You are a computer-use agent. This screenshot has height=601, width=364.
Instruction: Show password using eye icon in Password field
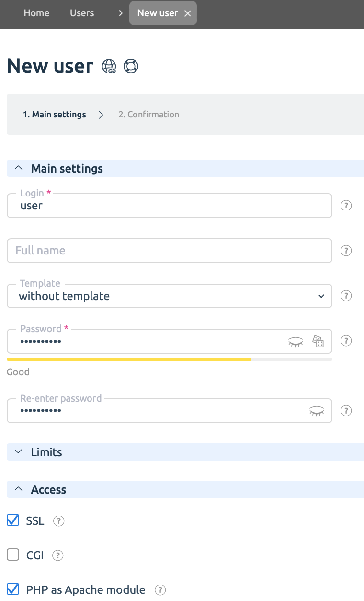296,342
